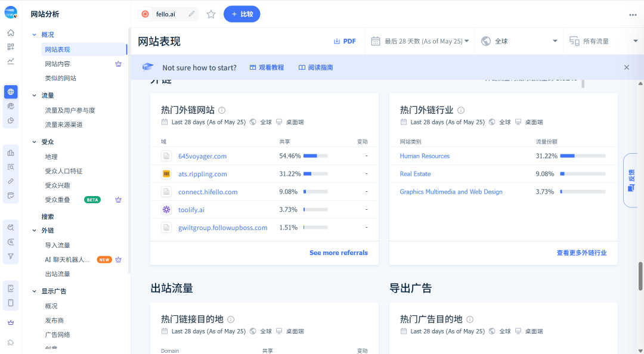Open the puzzle piece extensions icon

tap(11, 343)
